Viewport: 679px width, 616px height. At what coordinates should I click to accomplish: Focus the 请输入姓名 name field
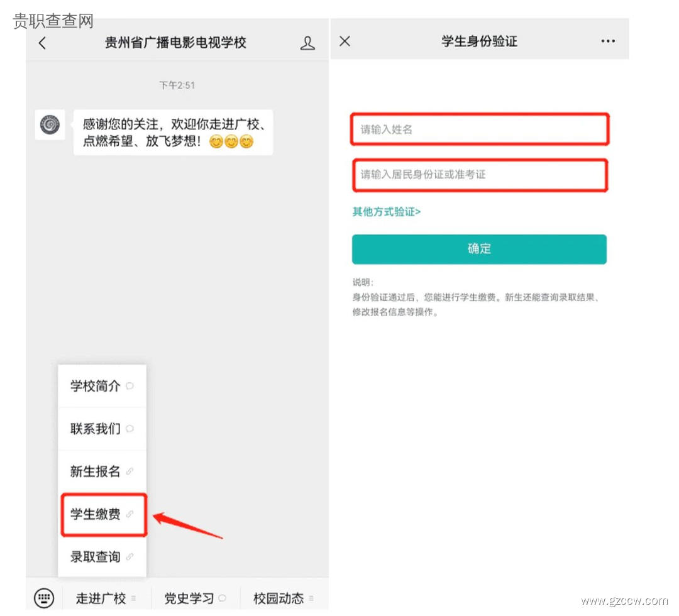tap(480, 129)
